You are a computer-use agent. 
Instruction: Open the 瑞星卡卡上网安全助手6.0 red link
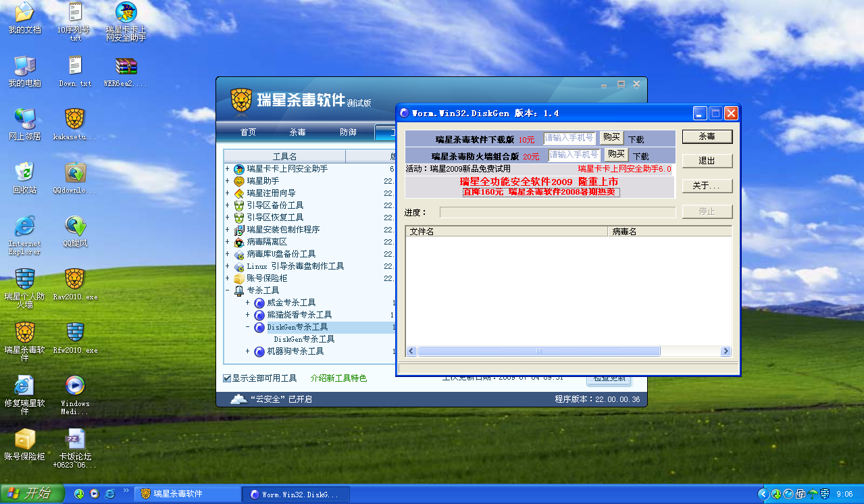[x=625, y=169]
